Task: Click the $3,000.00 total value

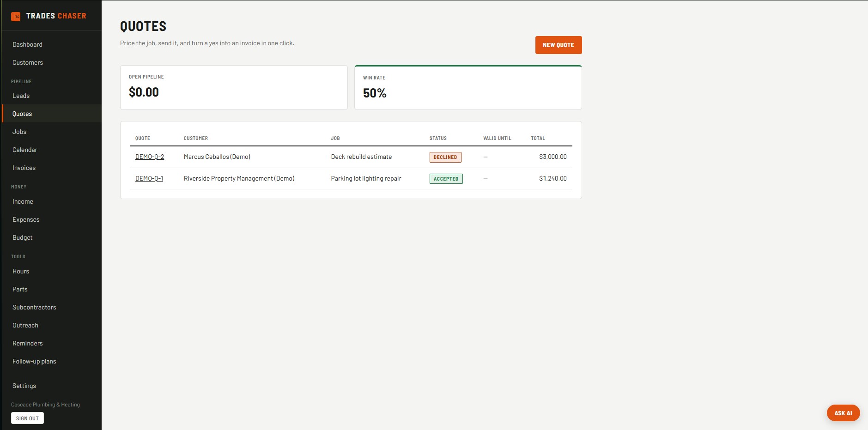Action: tap(553, 157)
